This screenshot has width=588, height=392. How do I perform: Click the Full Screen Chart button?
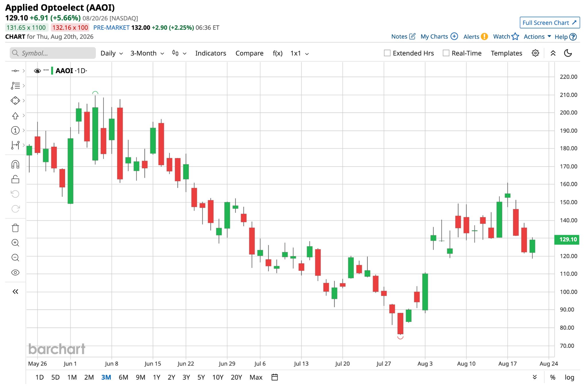[550, 23]
